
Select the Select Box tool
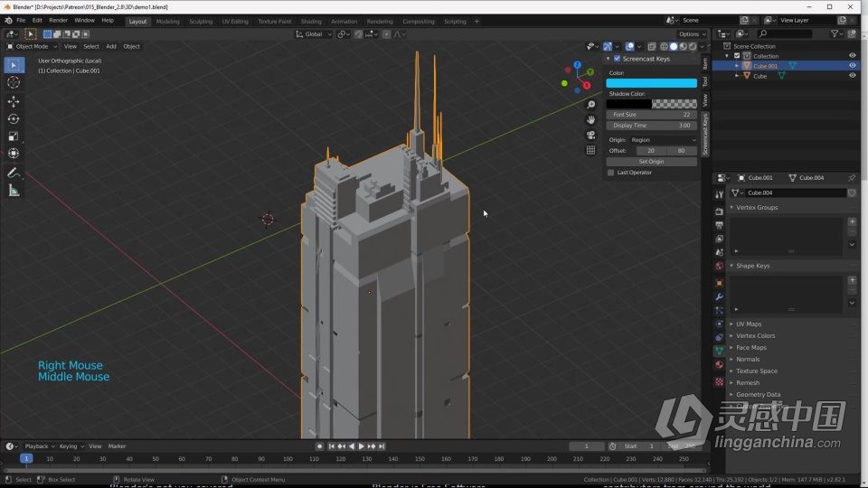pos(14,65)
